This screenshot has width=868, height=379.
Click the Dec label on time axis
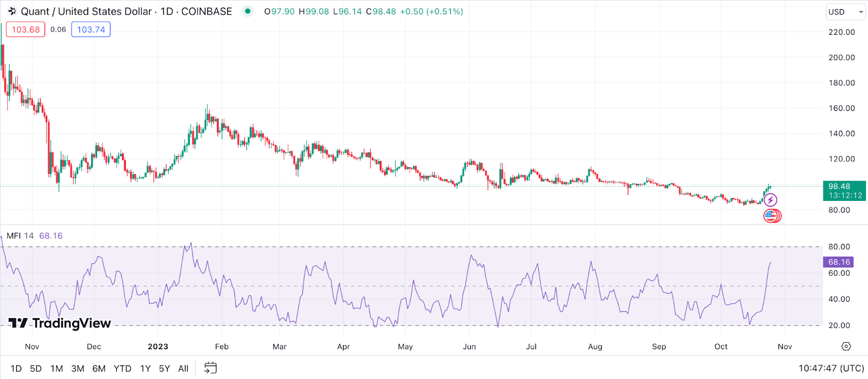tap(94, 346)
